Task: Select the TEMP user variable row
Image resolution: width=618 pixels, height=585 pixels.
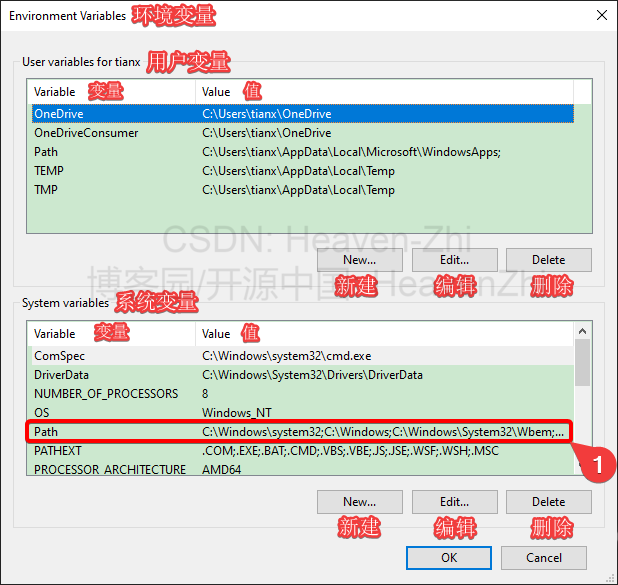Action: pos(303,171)
